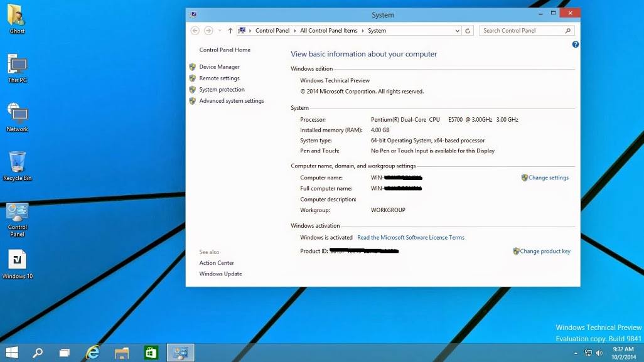Click System window title bar icon
644x362 pixels.
click(193, 15)
